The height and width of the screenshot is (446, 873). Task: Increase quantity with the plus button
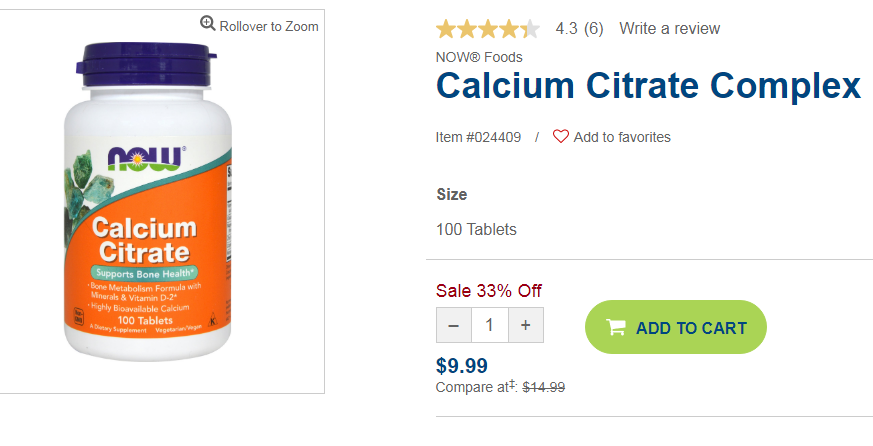pos(526,325)
